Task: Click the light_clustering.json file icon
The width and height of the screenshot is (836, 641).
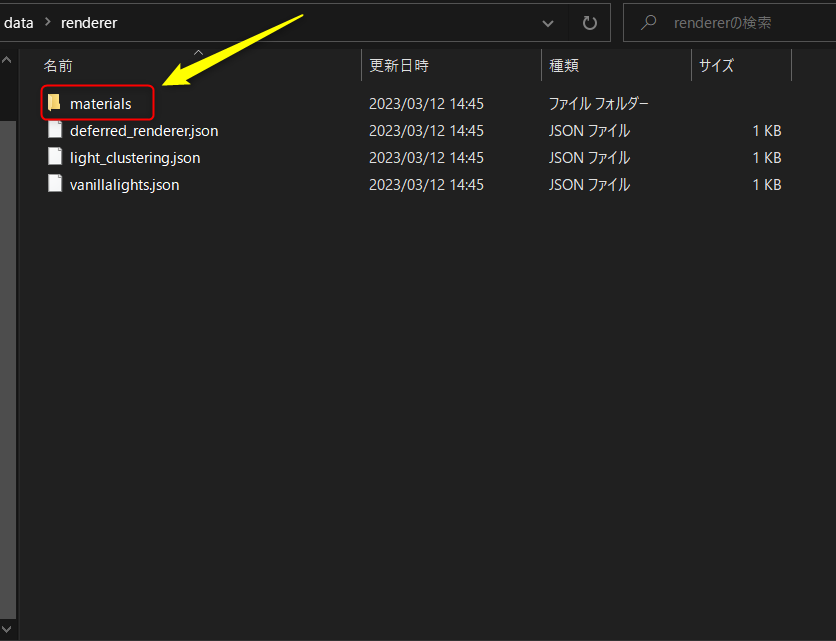Action: point(54,157)
